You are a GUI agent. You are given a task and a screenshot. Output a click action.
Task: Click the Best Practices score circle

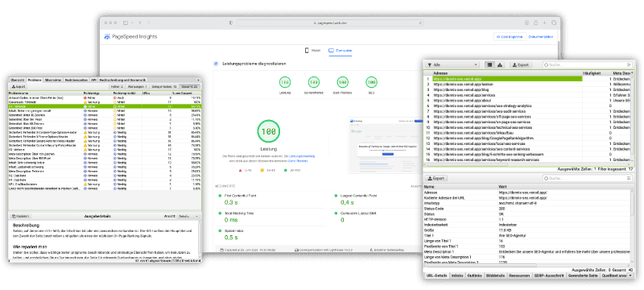(x=343, y=82)
